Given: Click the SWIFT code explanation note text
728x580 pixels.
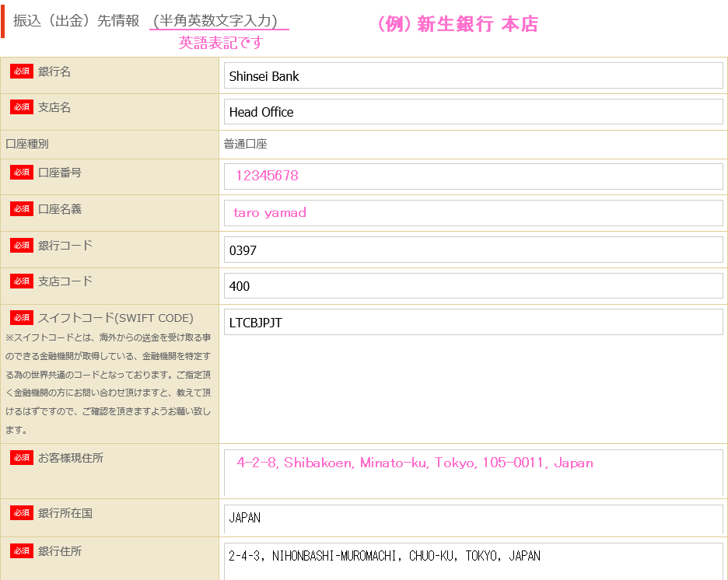Looking at the screenshot, I should coord(108,383).
